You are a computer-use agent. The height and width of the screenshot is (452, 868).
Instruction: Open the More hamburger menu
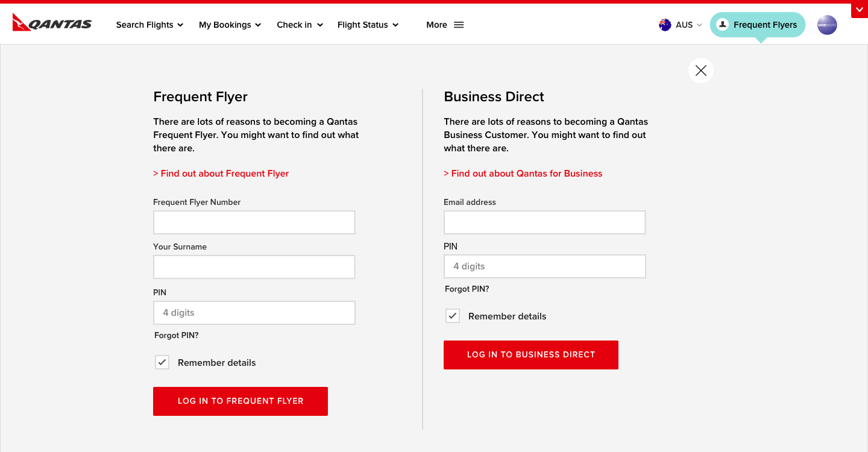coord(445,25)
